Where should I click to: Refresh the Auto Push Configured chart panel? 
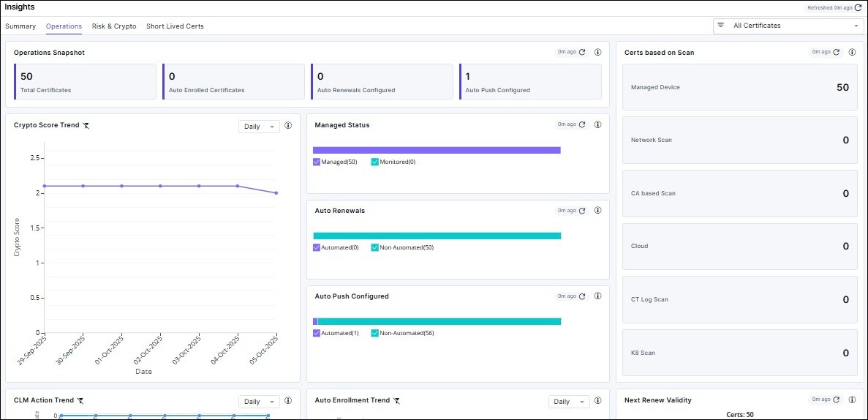point(582,296)
